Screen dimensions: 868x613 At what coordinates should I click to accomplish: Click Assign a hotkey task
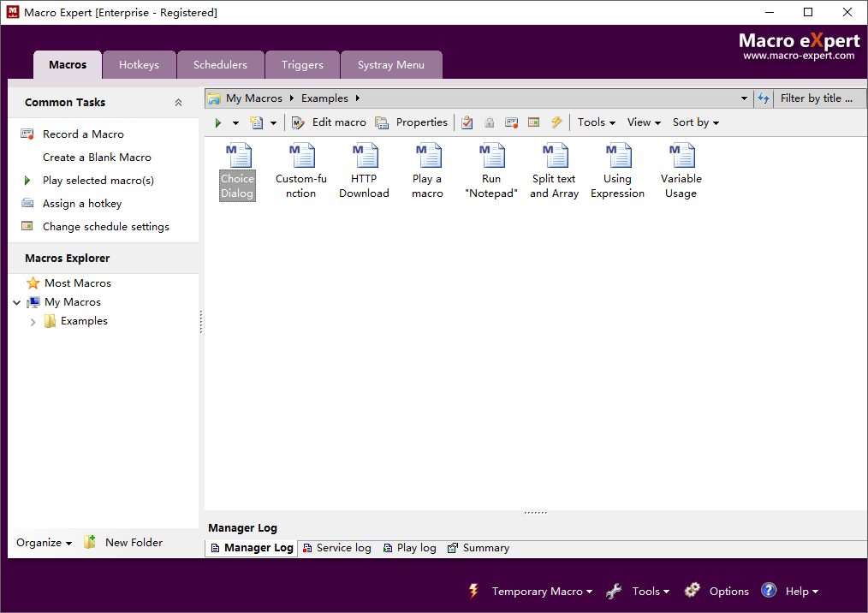click(x=82, y=204)
